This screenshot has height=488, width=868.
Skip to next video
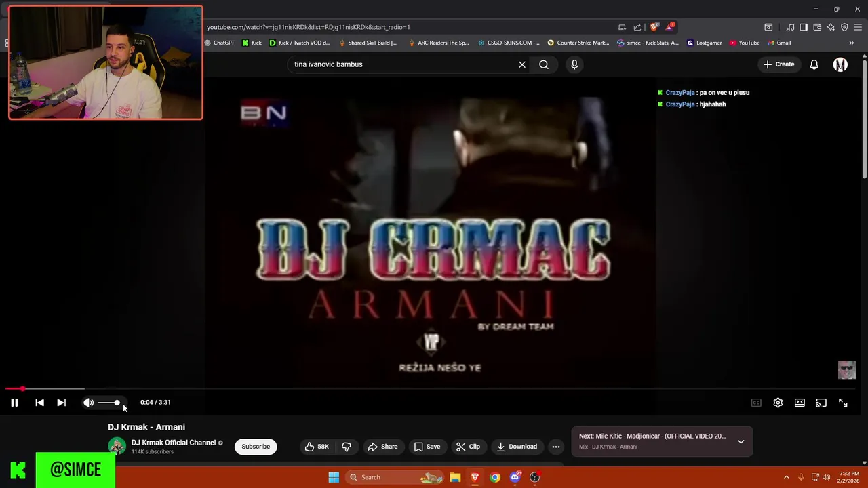61,403
